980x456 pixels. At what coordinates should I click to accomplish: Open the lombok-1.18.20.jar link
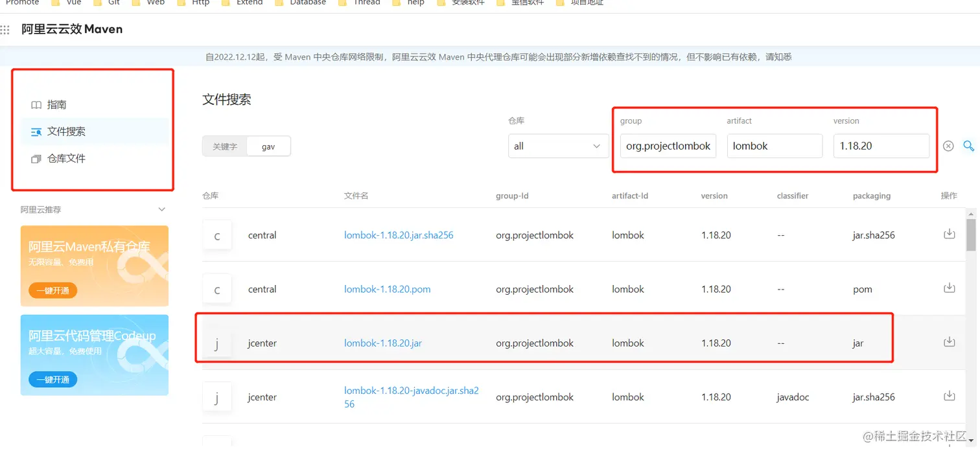point(382,343)
